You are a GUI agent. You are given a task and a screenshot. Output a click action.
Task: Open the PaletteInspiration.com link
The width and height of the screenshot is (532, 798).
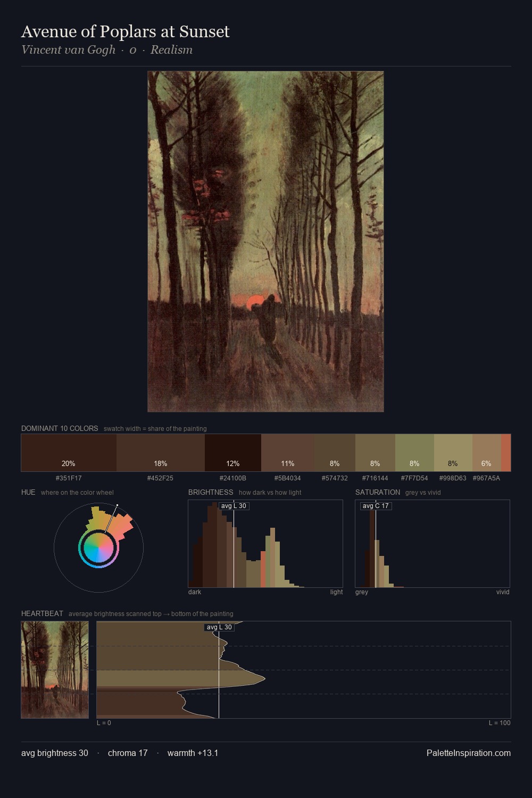coord(469,753)
